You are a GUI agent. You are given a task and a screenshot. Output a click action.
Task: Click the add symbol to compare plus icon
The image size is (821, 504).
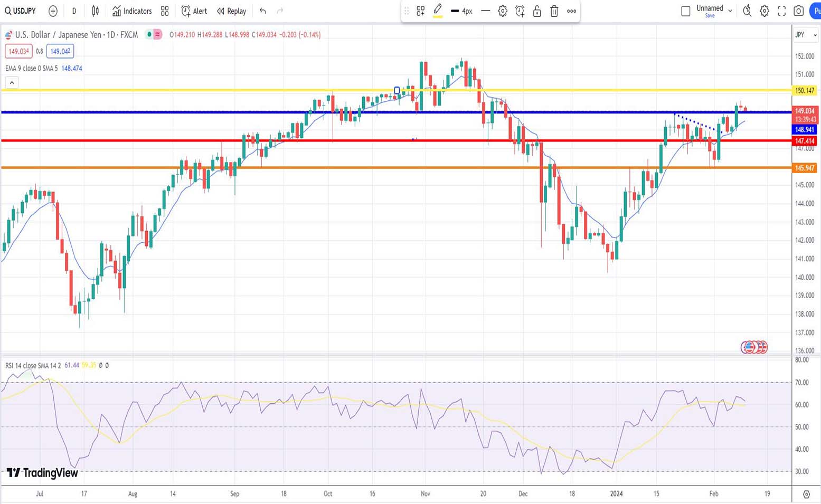[x=53, y=11]
